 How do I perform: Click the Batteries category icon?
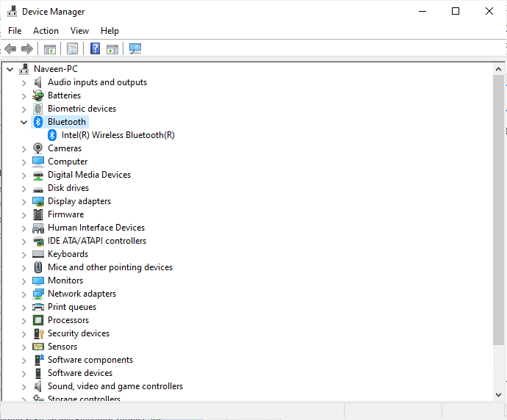pos(39,95)
